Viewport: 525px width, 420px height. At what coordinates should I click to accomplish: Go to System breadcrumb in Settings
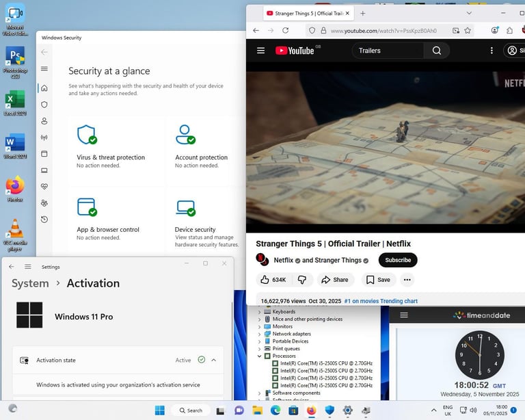[30, 283]
